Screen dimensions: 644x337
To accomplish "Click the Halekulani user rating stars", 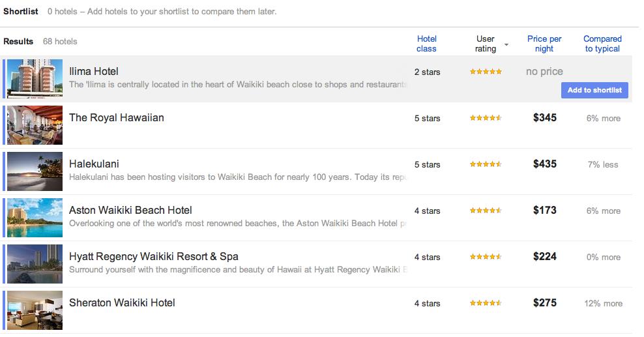I will [x=486, y=164].
